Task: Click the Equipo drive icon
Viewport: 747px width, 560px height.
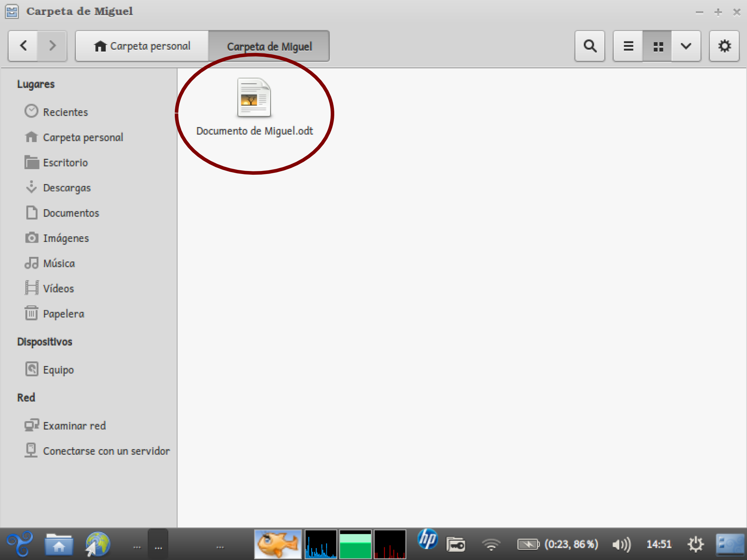Action: [x=32, y=369]
